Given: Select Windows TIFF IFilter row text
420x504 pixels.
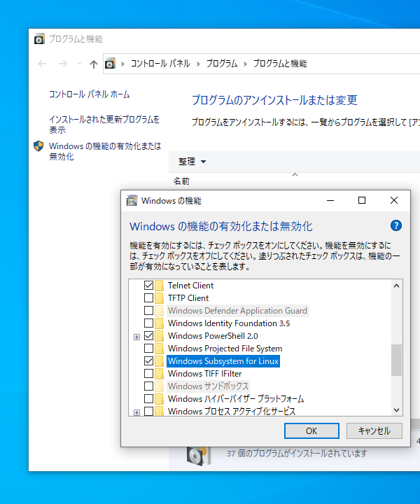Looking at the screenshot, I should click(204, 374).
